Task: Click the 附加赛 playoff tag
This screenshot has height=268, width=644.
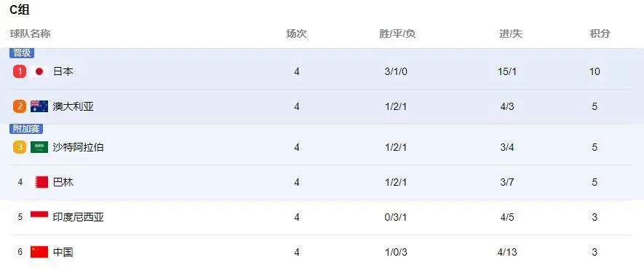Action: (x=26, y=129)
